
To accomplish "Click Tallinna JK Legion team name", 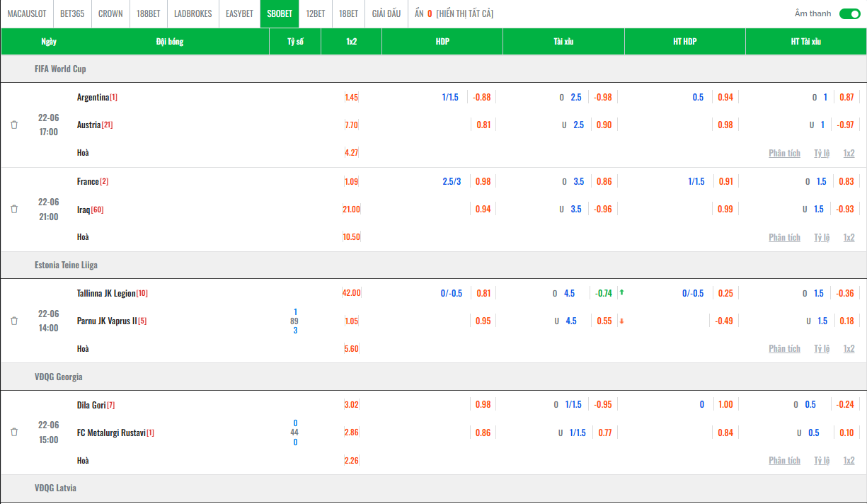I will (x=106, y=293).
